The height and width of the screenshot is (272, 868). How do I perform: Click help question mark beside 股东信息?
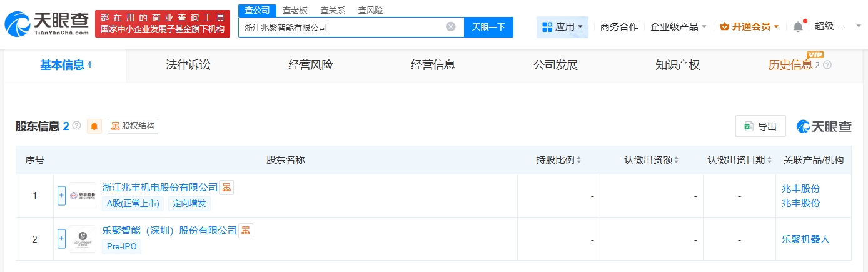click(x=77, y=126)
